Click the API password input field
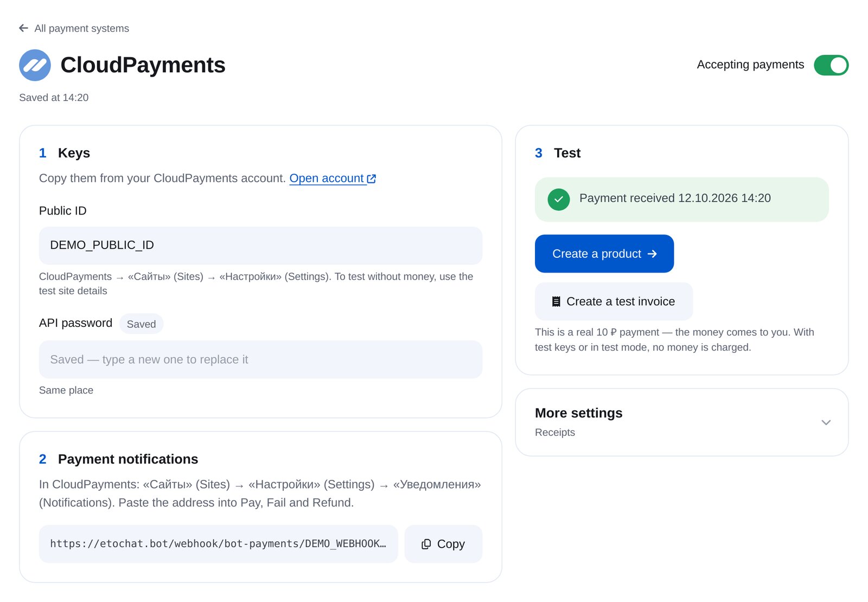The width and height of the screenshot is (868, 602). (x=260, y=359)
